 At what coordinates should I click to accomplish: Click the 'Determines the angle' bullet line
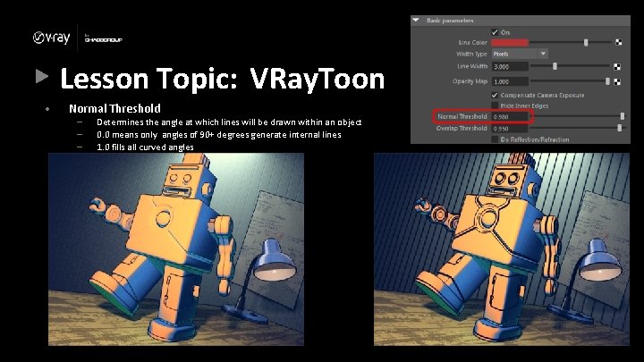[229, 122]
